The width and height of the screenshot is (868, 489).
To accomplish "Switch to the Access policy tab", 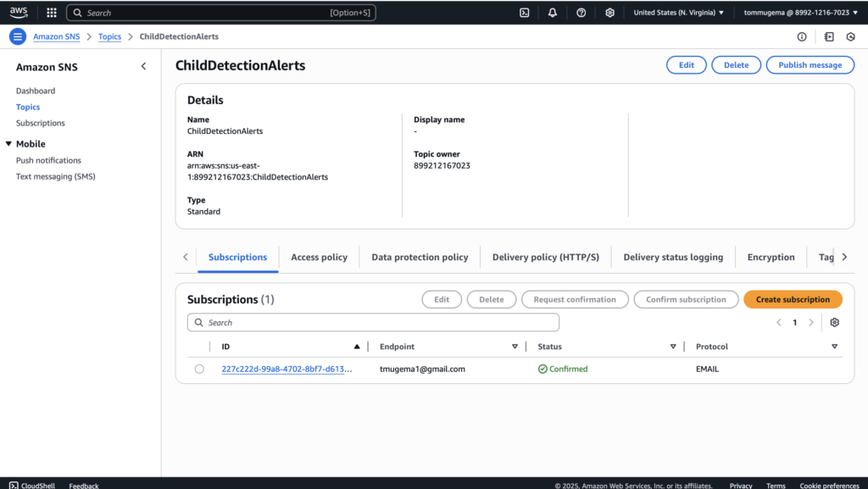I will point(319,258).
